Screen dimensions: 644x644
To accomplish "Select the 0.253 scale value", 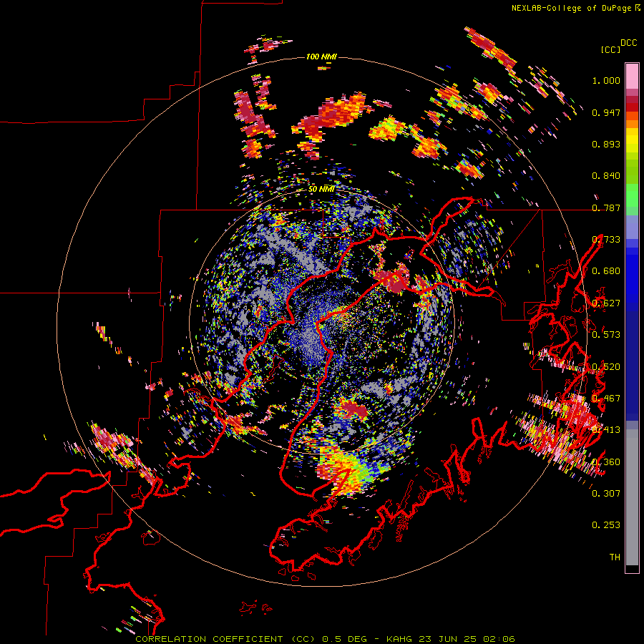I will pos(606,525).
